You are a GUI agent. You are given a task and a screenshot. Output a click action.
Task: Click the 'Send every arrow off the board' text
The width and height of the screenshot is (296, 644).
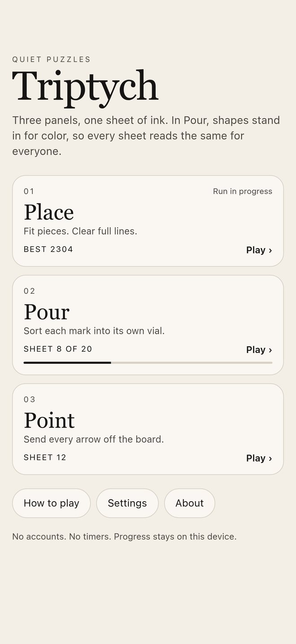point(94,439)
